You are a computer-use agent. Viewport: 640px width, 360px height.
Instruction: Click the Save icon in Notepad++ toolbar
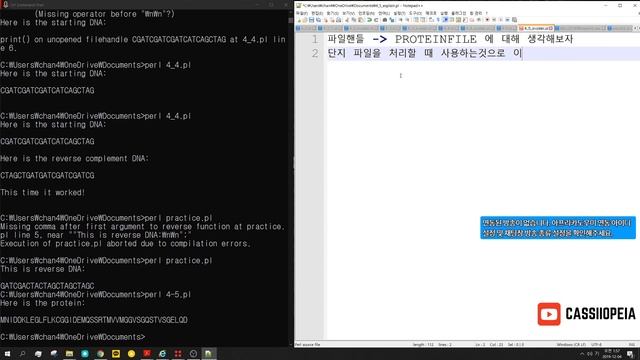tap(311, 20)
